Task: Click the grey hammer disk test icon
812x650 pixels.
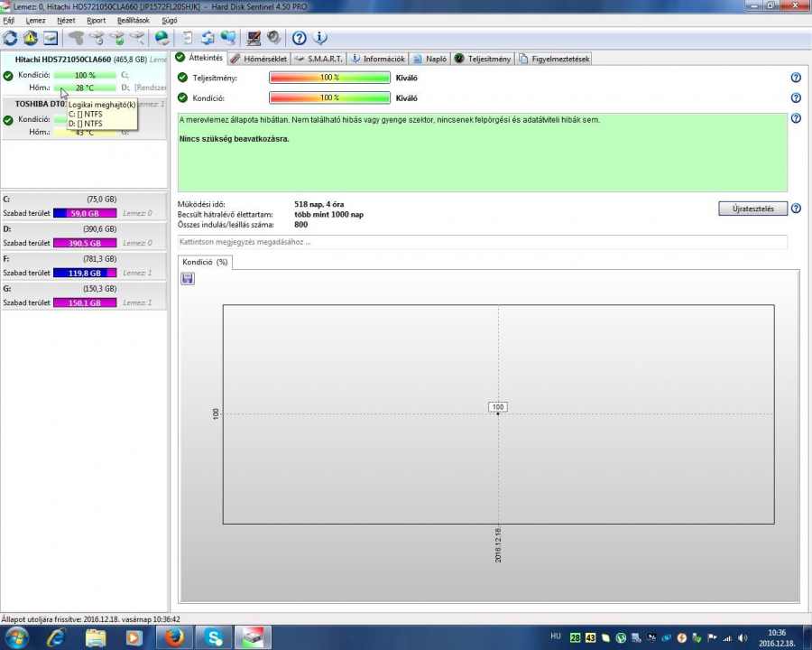Action: pos(76,38)
